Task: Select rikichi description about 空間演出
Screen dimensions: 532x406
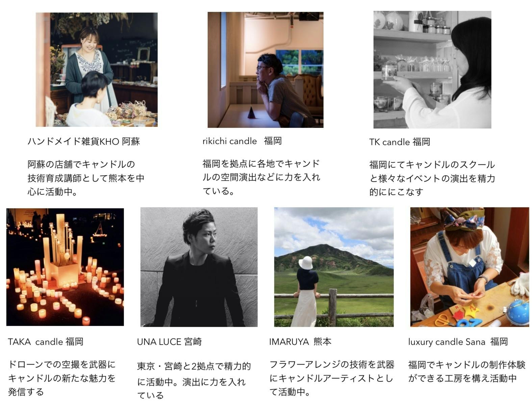Action: point(261,177)
